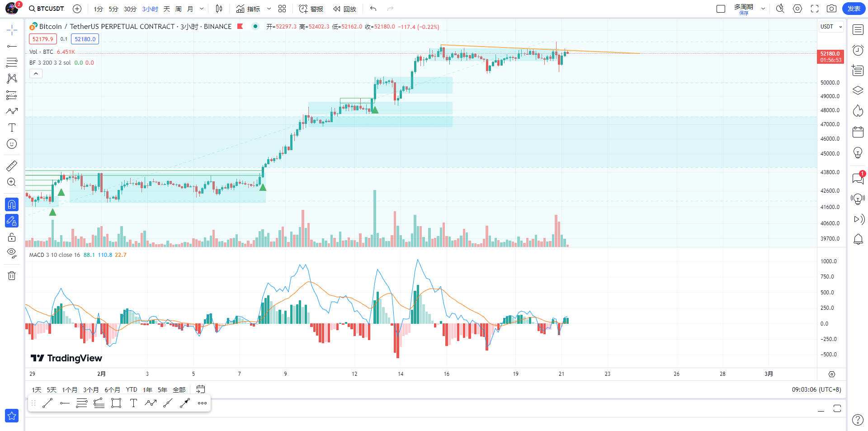Click the add symbol plus icon

click(x=77, y=9)
